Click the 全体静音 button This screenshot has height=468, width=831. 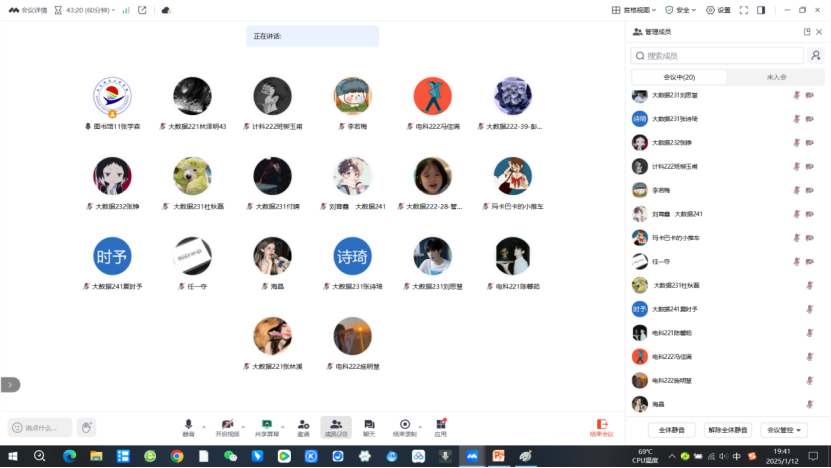(671, 430)
